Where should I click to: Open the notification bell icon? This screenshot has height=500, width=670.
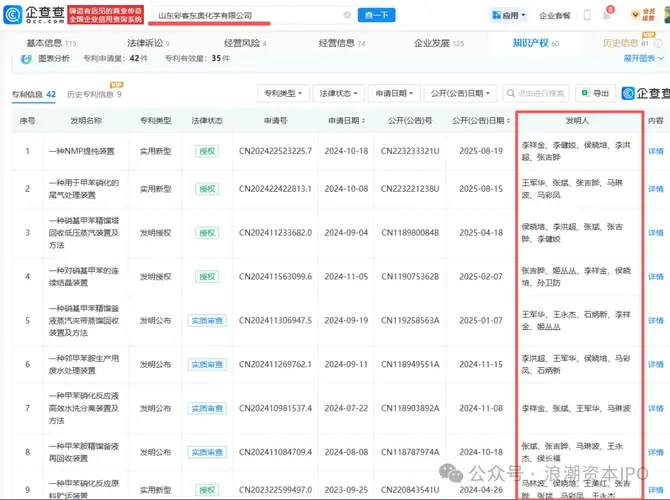point(607,15)
